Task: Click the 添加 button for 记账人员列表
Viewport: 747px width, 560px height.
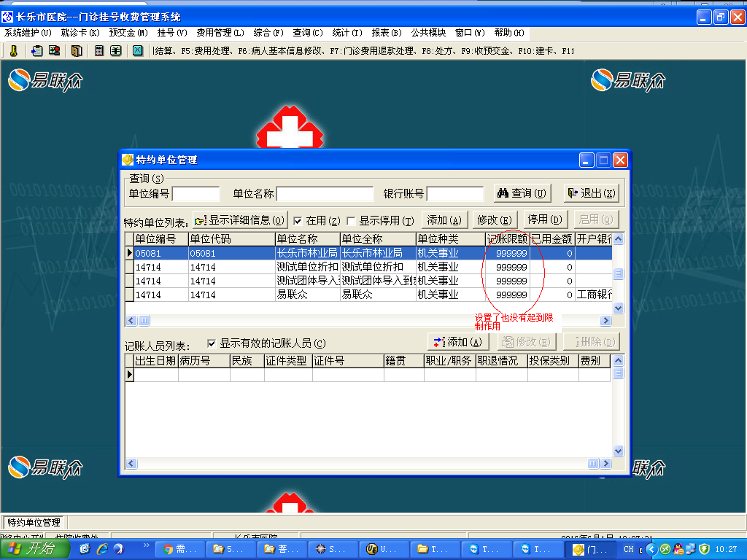Action: (458, 342)
